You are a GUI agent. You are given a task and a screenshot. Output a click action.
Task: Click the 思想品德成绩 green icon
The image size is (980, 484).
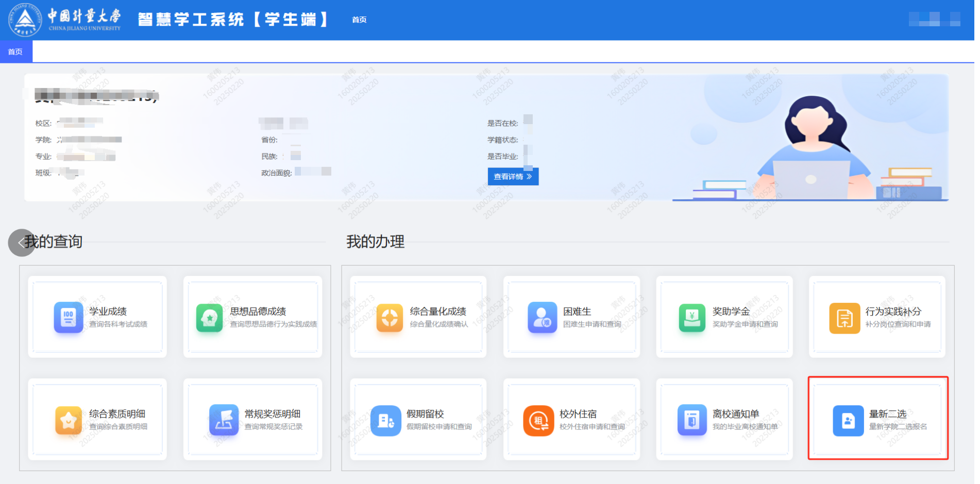pyautogui.click(x=209, y=318)
